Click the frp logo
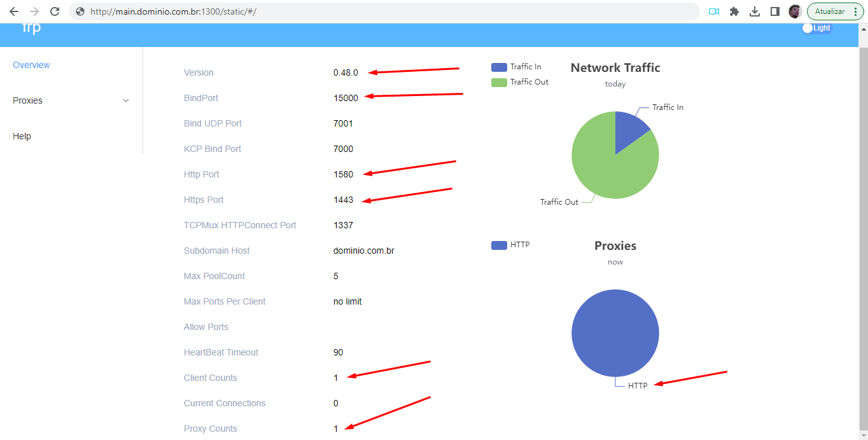The image size is (868, 440). coord(30,27)
